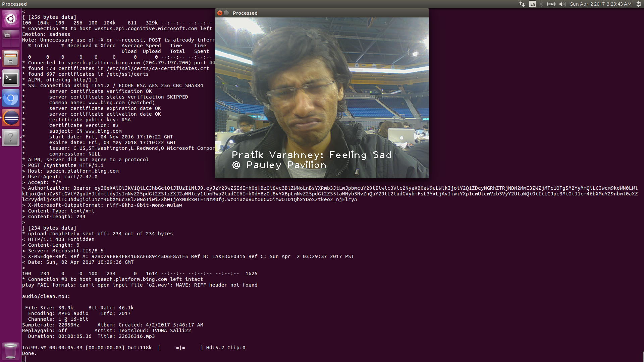Viewport: 644px width, 362px height.
Task: Switch to the Terminal launcher icon
Action: point(11,79)
